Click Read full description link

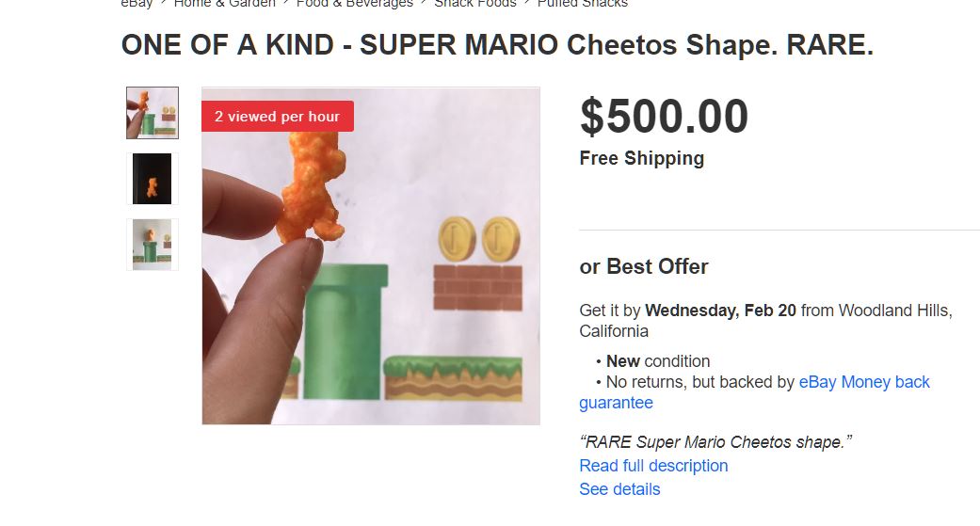tap(653, 466)
